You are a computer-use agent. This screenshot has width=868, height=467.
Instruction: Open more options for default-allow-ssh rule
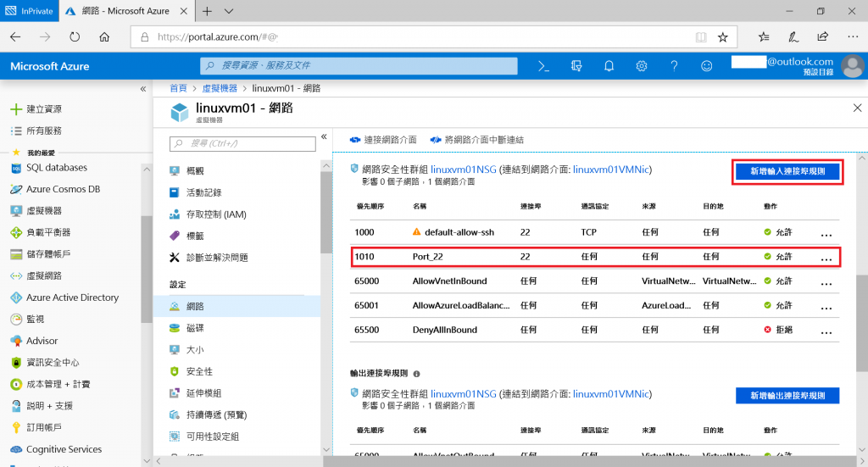coord(826,233)
